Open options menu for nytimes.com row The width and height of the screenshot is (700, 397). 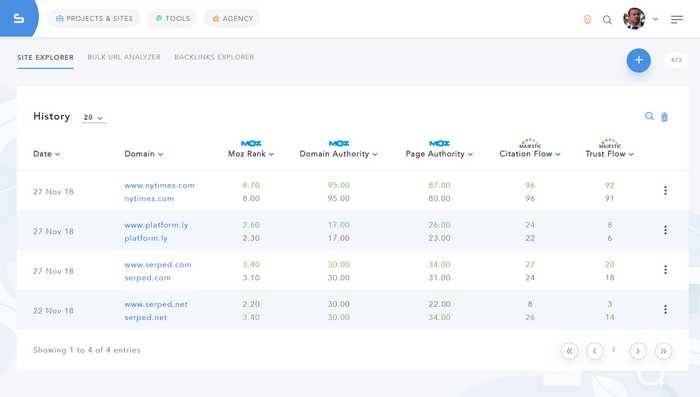(x=665, y=191)
